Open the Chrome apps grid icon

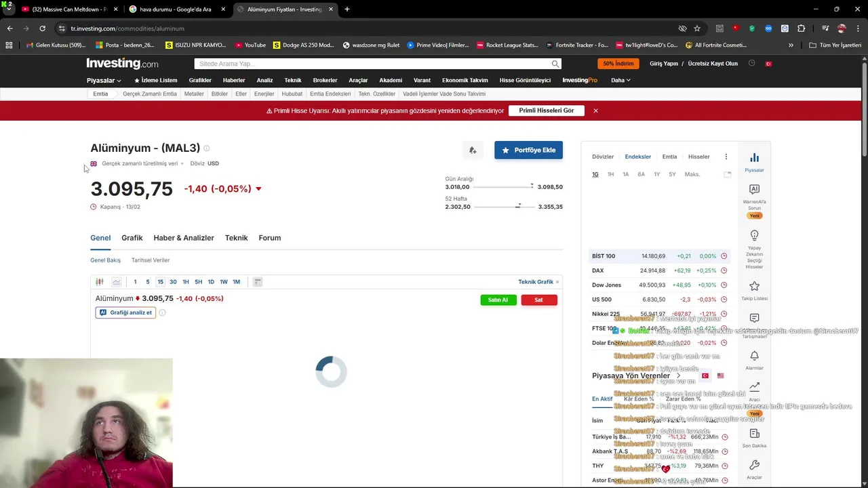point(9,45)
